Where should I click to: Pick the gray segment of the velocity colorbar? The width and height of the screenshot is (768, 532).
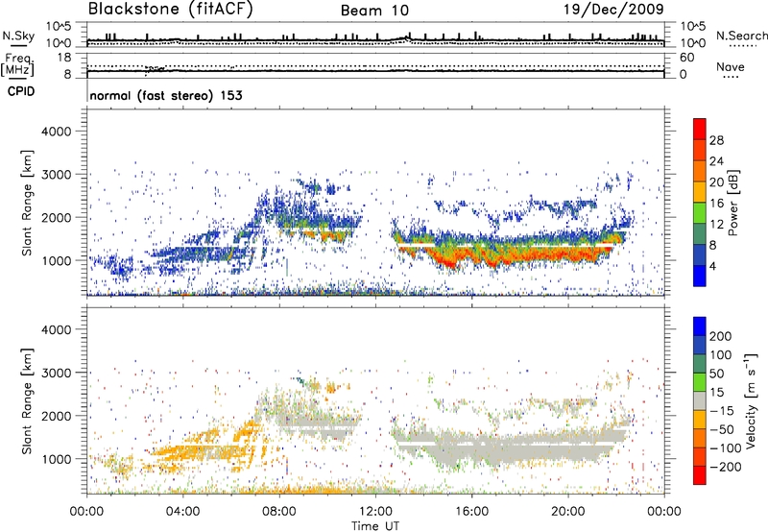pyautogui.click(x=700, y=400)
